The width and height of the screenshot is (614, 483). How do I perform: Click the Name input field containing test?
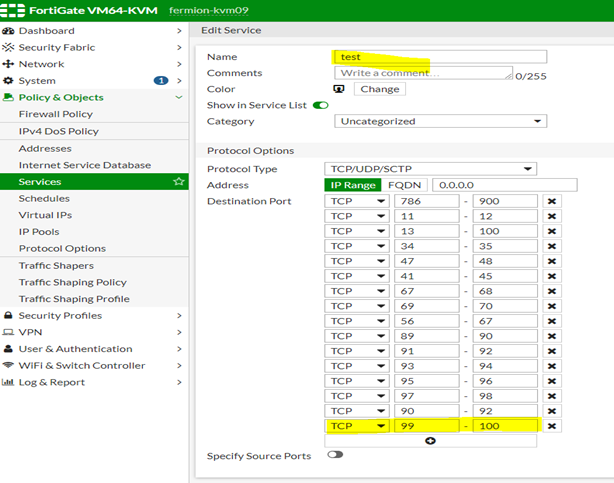coord(440,57)
